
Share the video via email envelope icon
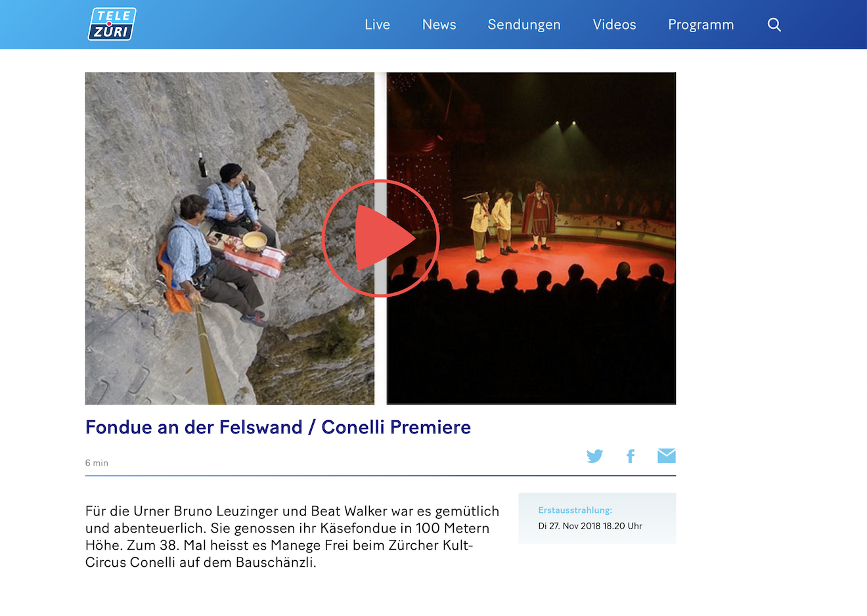coord(667,455)
